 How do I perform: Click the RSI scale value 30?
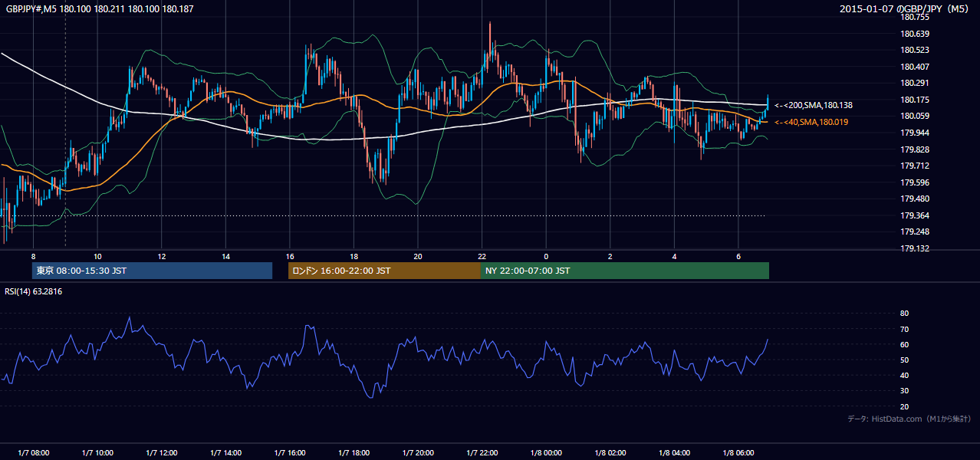pos(904,391)
